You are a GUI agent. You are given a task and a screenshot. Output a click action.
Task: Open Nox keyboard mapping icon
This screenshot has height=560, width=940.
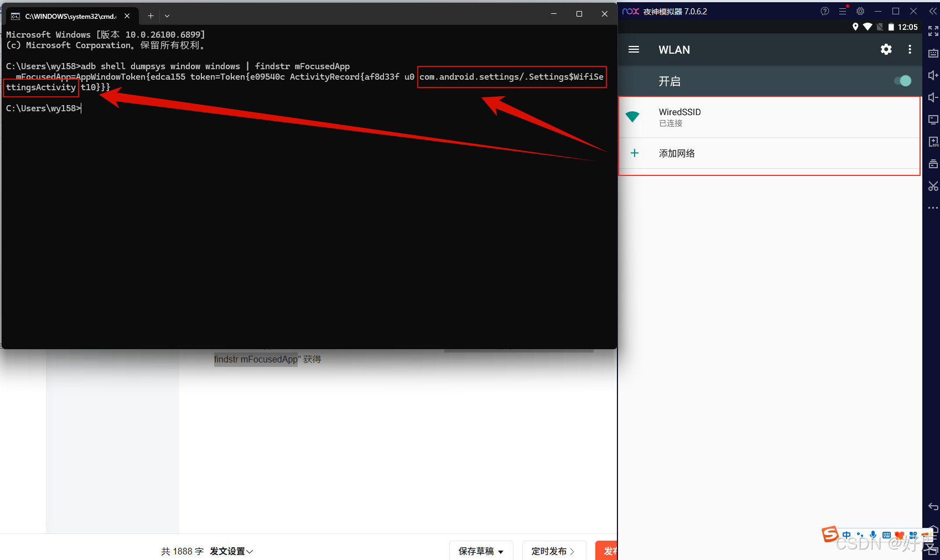tap(933, 53)
